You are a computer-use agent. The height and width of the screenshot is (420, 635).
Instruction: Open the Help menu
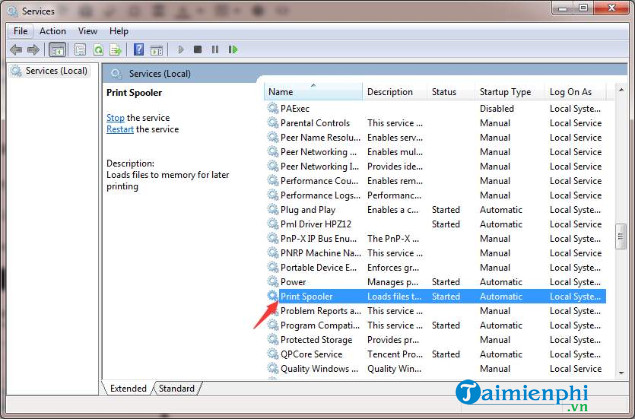pyautogui.click(x=119, y=31)
